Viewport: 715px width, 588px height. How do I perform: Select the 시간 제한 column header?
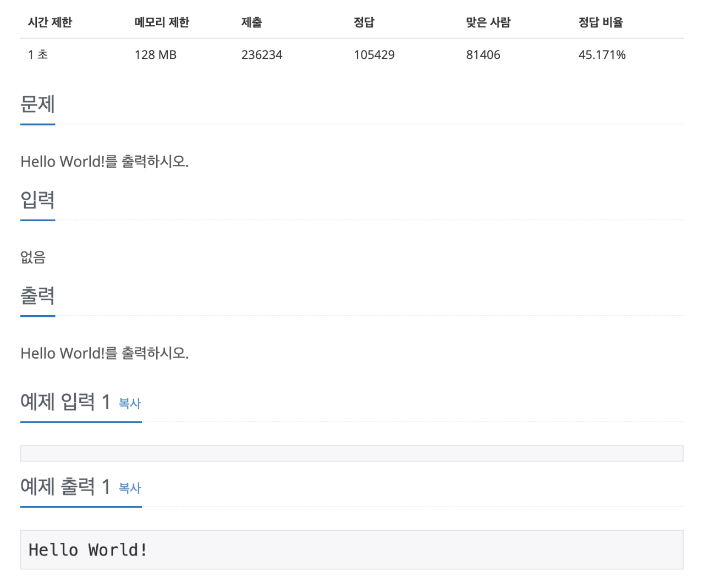point(50,23)
